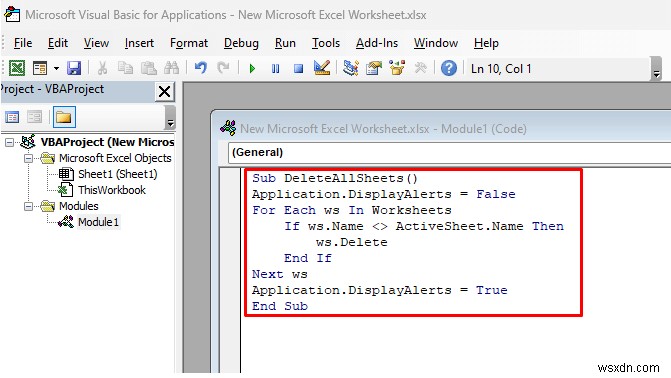The width and height of the screenshot is (671, 378).
Task: Click the View Microsoft Excel icon
Action: click(17, 68)
